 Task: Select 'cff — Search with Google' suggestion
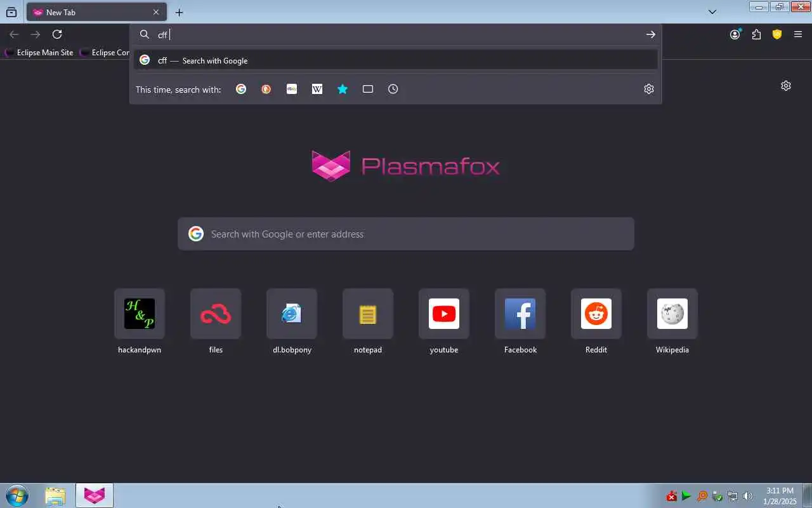tap(396, 60)
